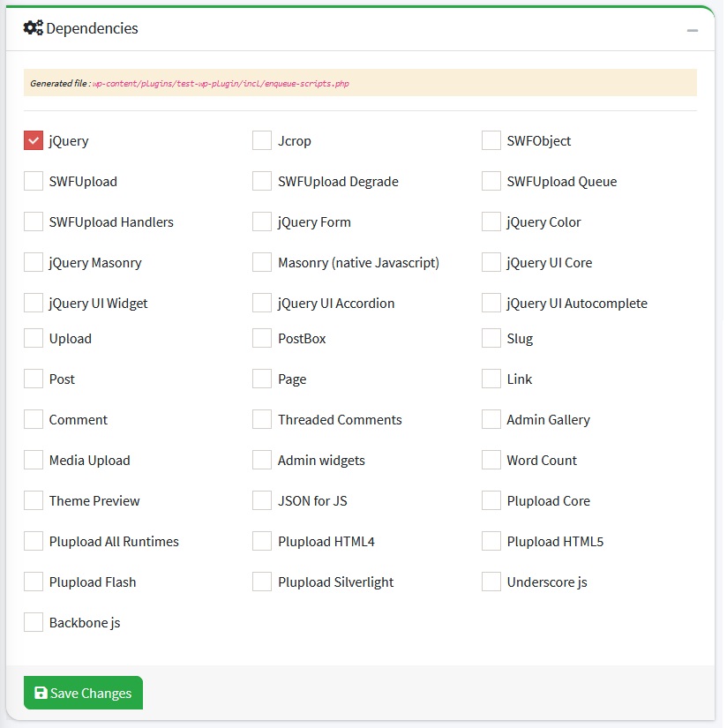727x728 pixels.
Task: Tick the Plupload Silverlight checkbox
Action: (262, 582)
